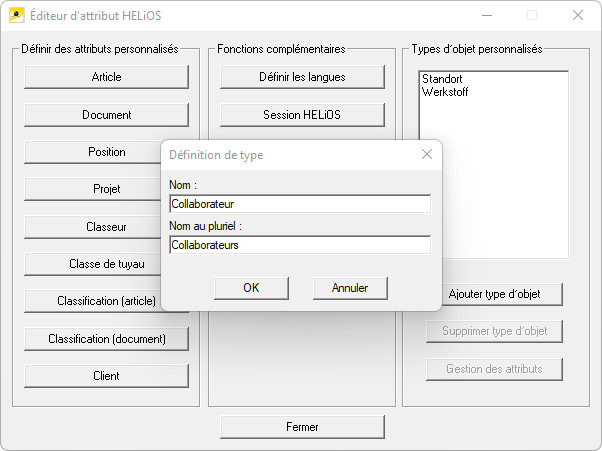Click the Classeur button
This screenshot has height=451, width=602.
coord(92,226)
